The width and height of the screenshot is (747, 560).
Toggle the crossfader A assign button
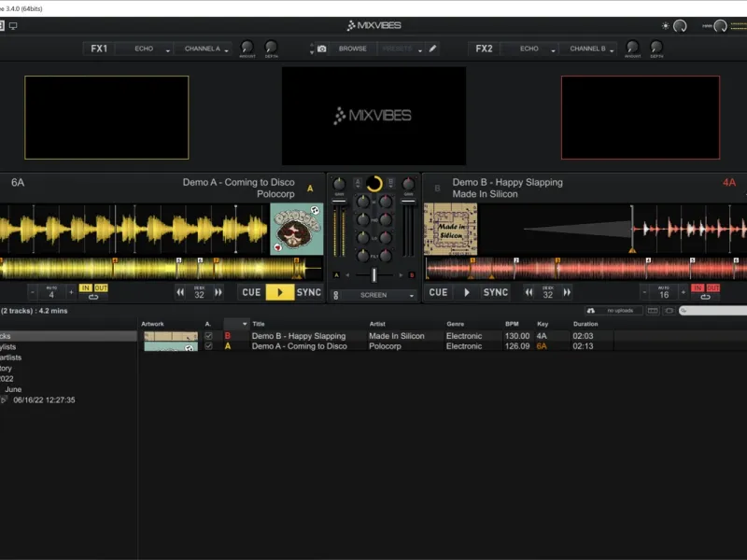pos(336,274)
